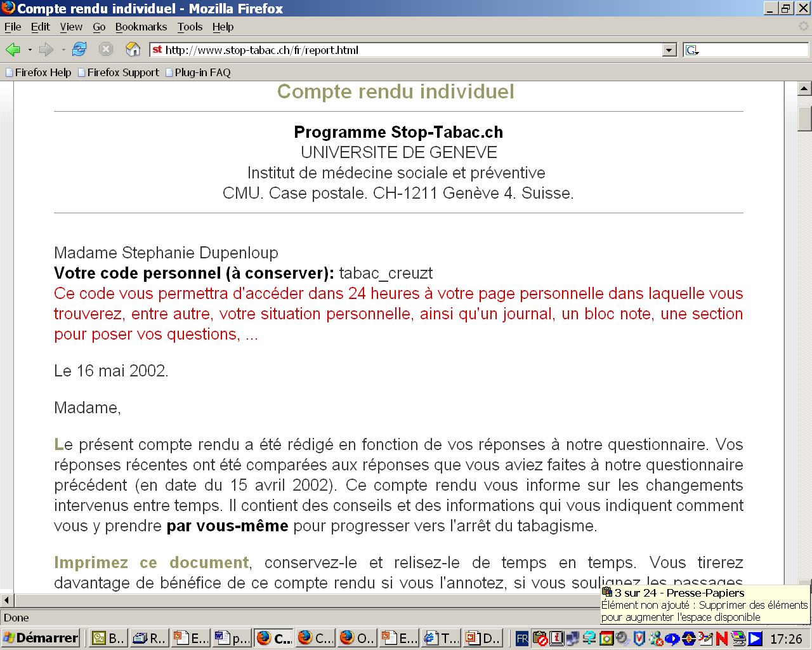Open the Forward history dropdown arrow

tap(63, 50)
